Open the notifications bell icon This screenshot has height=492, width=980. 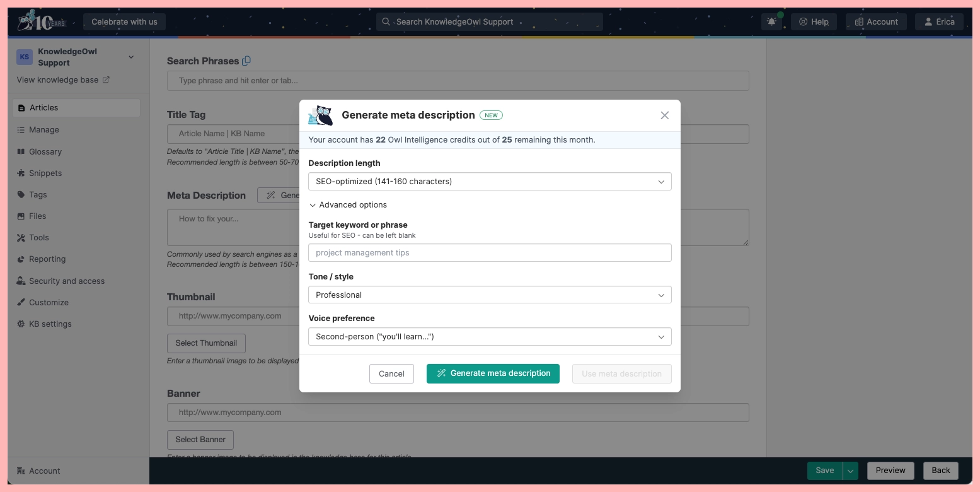pyautogui.click(x=772, y=21)
